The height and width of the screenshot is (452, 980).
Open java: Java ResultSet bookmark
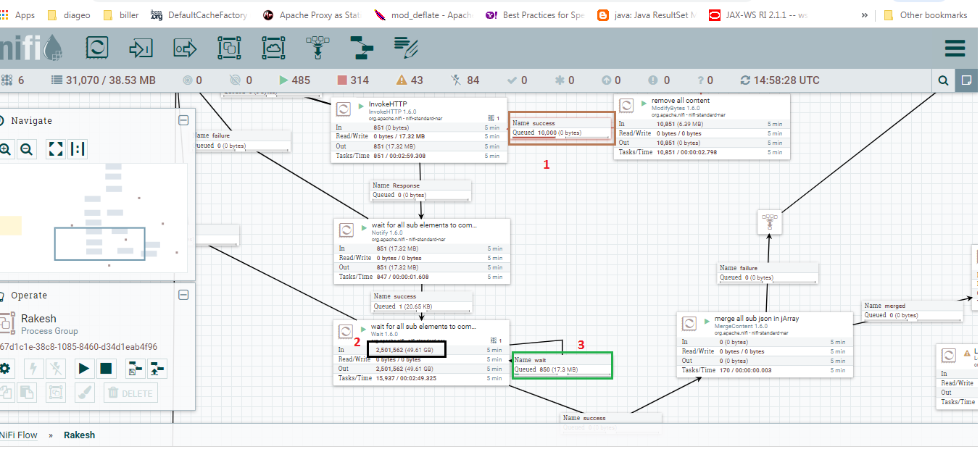coord(647,14)
